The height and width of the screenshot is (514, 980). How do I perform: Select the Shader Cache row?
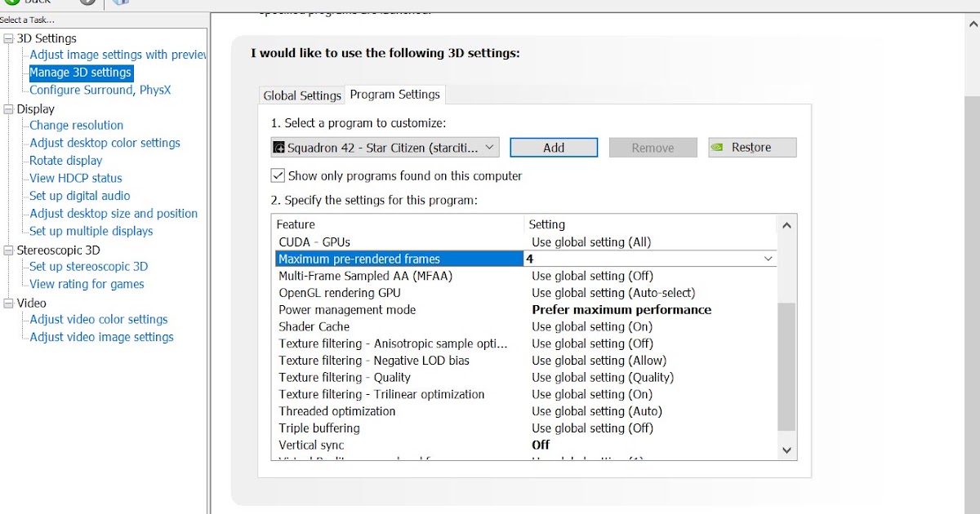point(524,326)
